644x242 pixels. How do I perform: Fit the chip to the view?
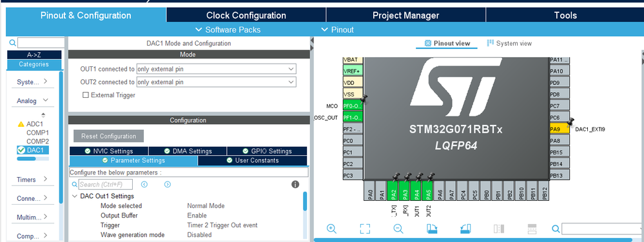pyautogui.click(x=365, y=228)
